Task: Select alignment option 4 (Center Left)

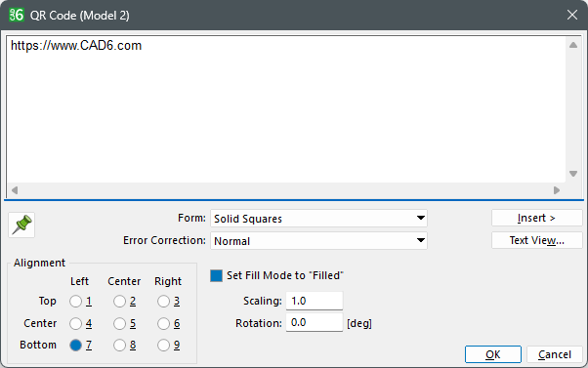Action: pyautogui.click(x=76, y=323)
